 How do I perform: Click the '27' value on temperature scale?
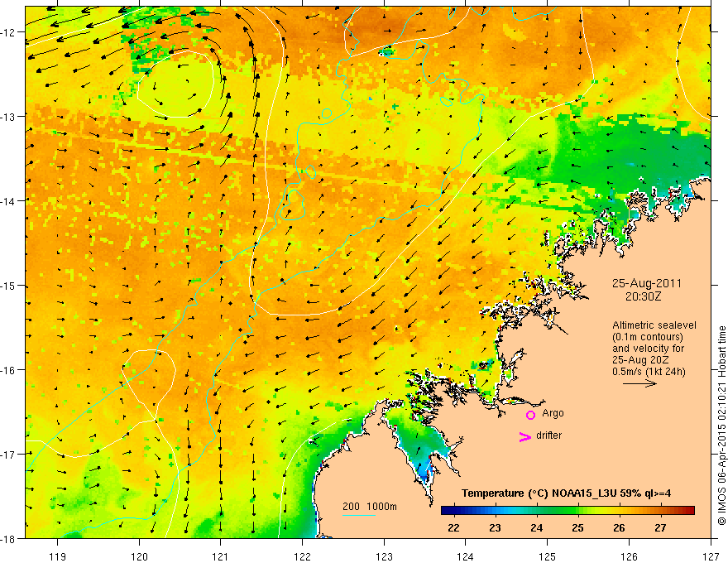(x=660, y=527)
